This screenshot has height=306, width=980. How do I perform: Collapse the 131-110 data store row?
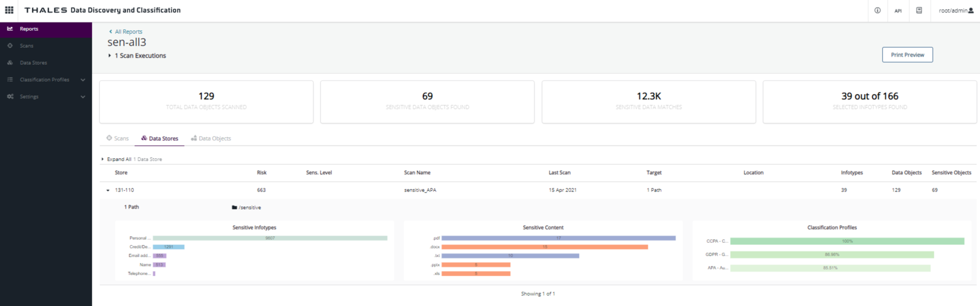(x=108, y=190)
